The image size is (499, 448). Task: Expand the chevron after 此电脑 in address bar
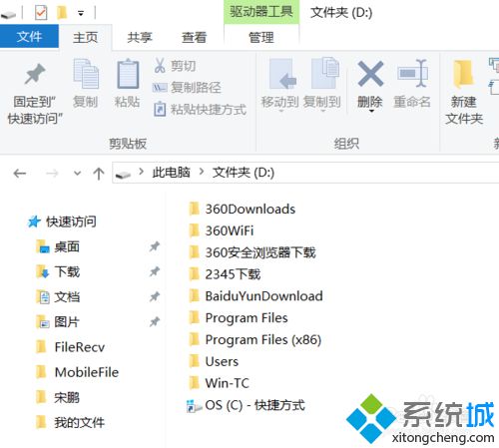point(202,172)
